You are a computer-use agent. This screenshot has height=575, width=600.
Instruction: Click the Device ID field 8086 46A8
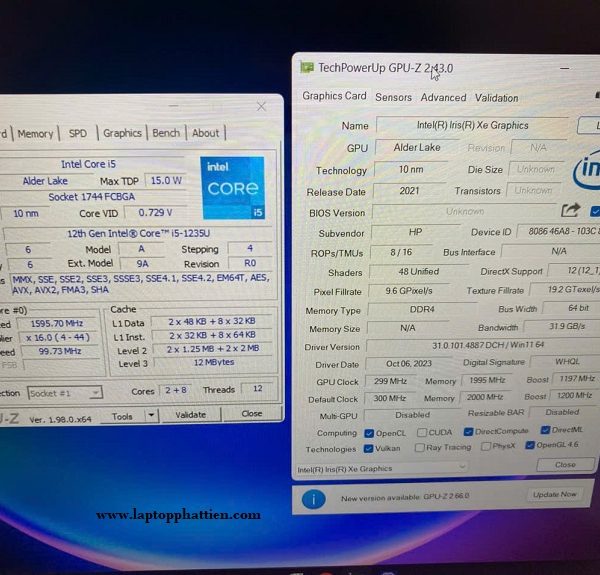point(559,231)
